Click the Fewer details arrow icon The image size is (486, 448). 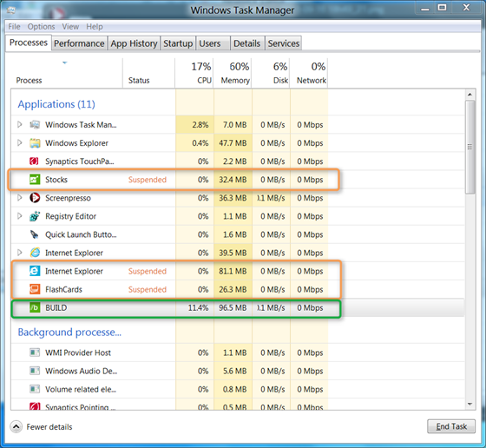tap(16, 427)
